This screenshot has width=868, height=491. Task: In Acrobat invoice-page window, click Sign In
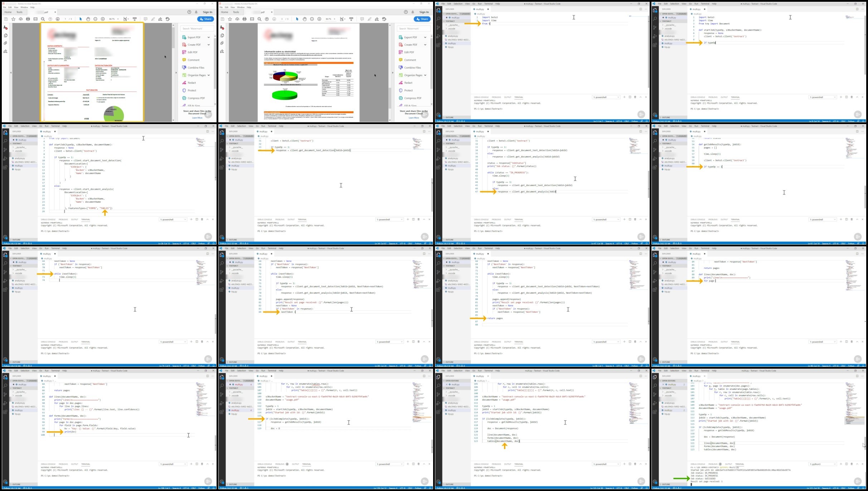click(208, 12)
